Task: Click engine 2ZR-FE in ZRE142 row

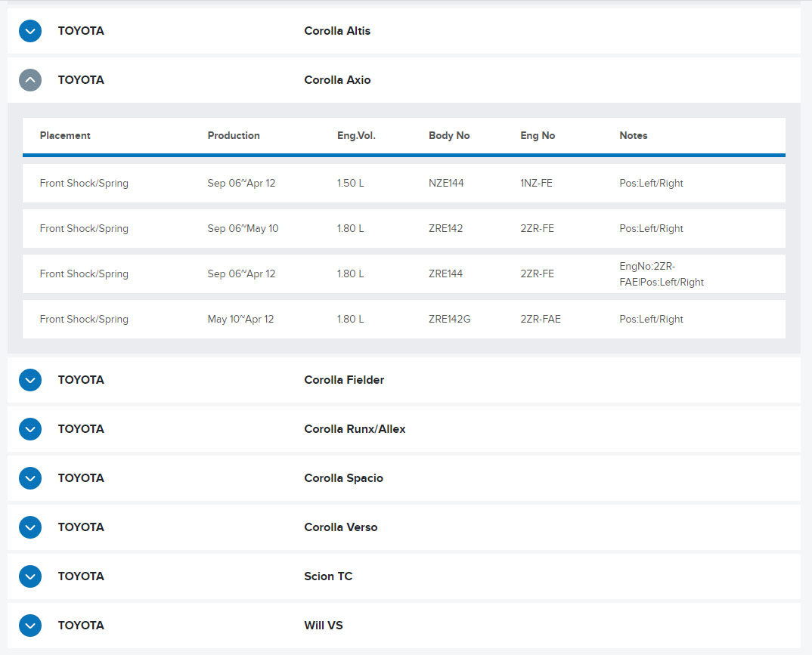Action: [x=537, y=229]
